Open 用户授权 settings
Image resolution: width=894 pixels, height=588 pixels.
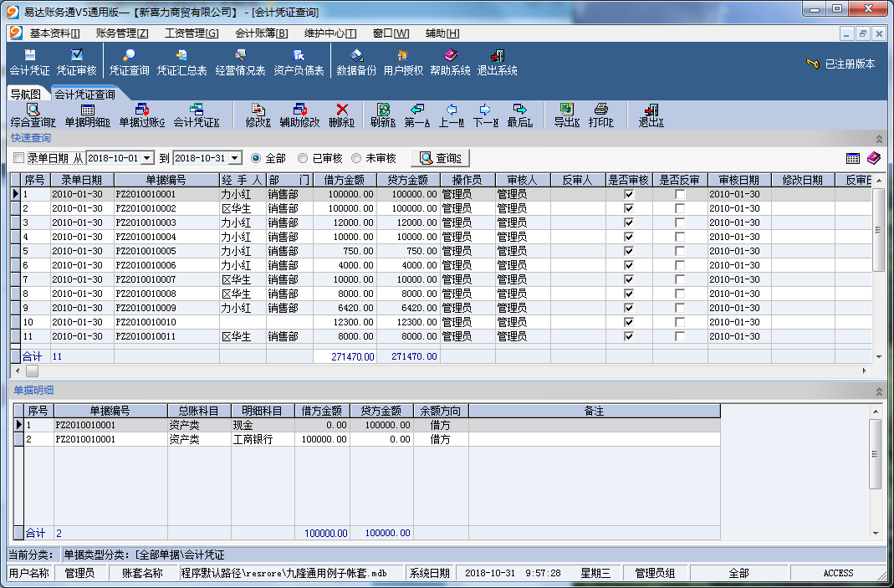[x=403, y=62]
